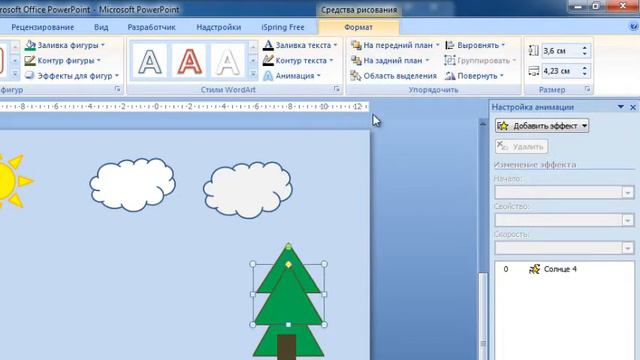
Task: Click the shape width field 4,23 см
Action: [560, 71]
